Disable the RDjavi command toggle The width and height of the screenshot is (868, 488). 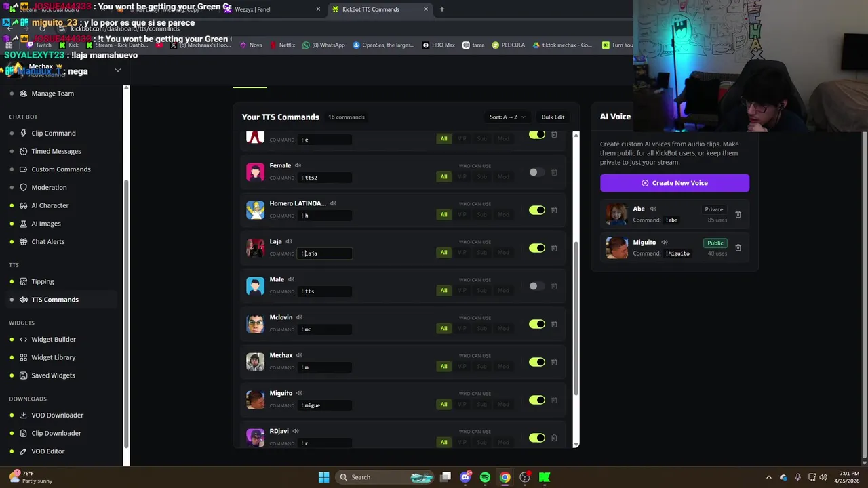click(536, 438)
